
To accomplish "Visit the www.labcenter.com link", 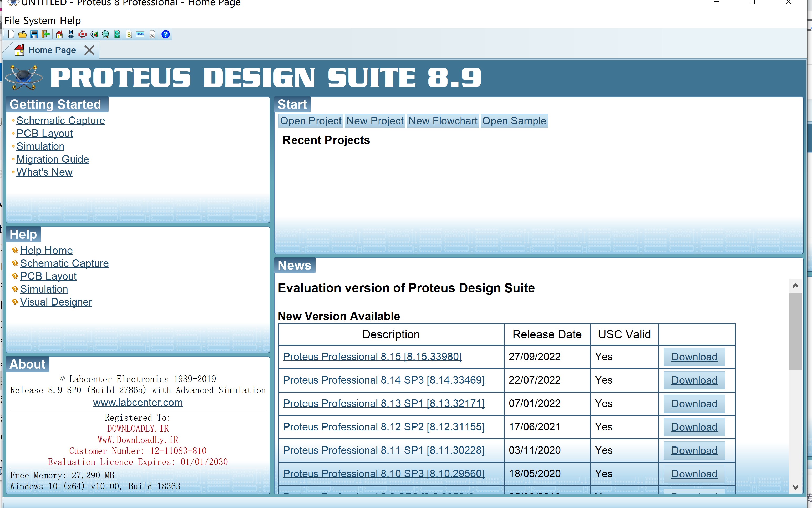I will (x=138, y=402).
